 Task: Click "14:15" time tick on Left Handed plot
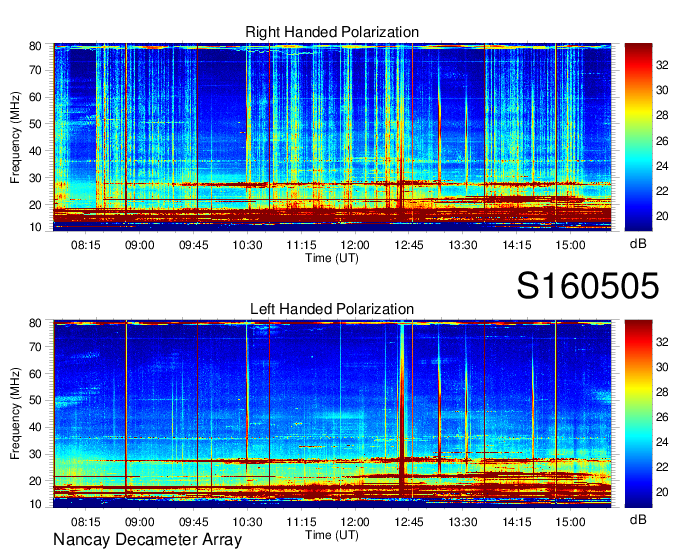pos(517,522)
